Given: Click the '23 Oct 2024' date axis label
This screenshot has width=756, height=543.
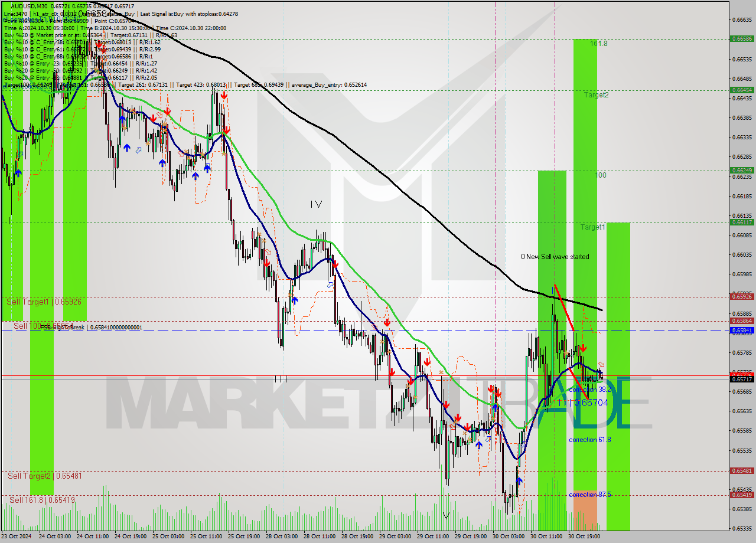Looking at the screenshot, I should coord(18,537).
